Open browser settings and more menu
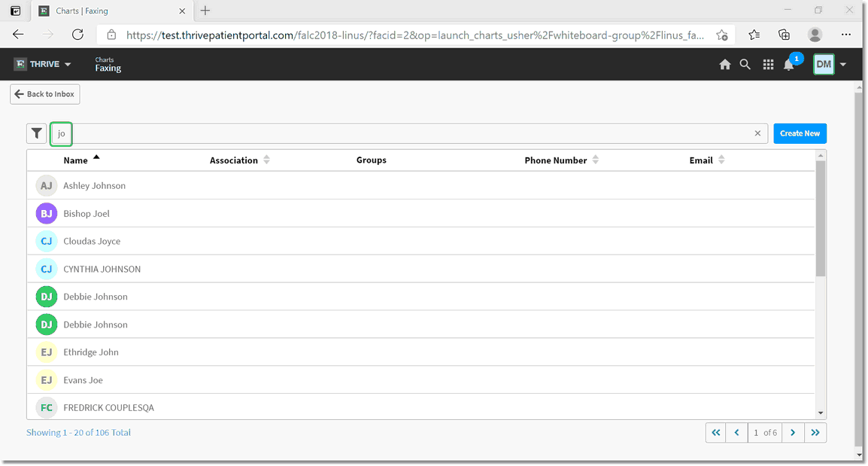Screen dimensions: 868x466 846,35
